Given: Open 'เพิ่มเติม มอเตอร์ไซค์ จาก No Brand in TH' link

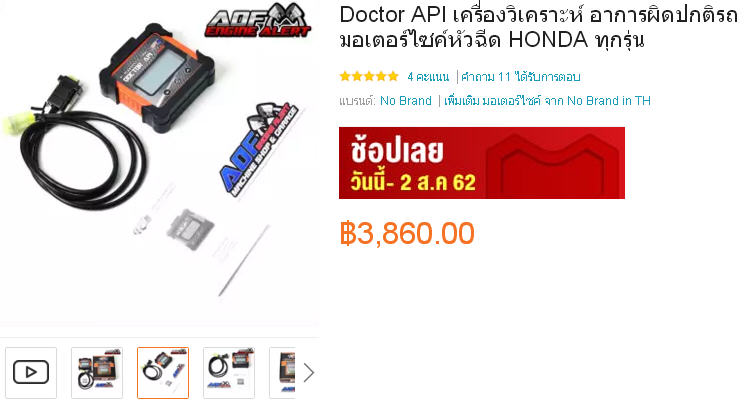Looking at the screenshot, I should point(547,101).
